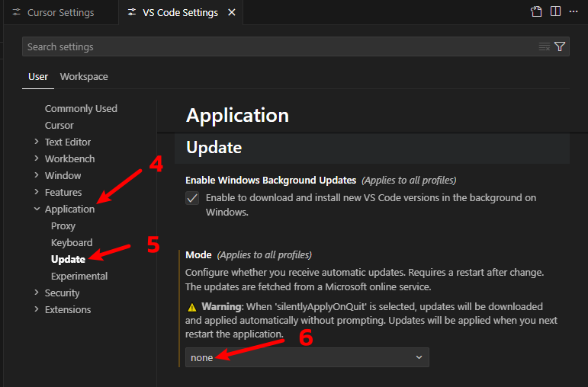Expand the Features tree section
Screen dimensions: 588x387
[37, 192]
